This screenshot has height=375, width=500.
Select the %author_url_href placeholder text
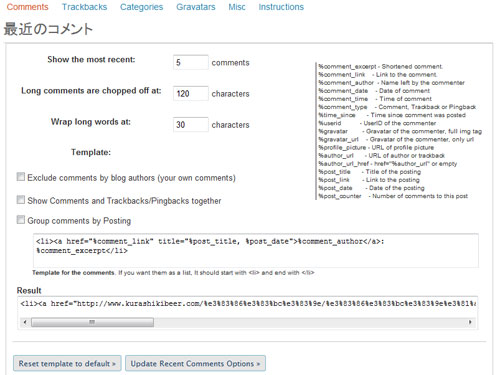[344, 164]
